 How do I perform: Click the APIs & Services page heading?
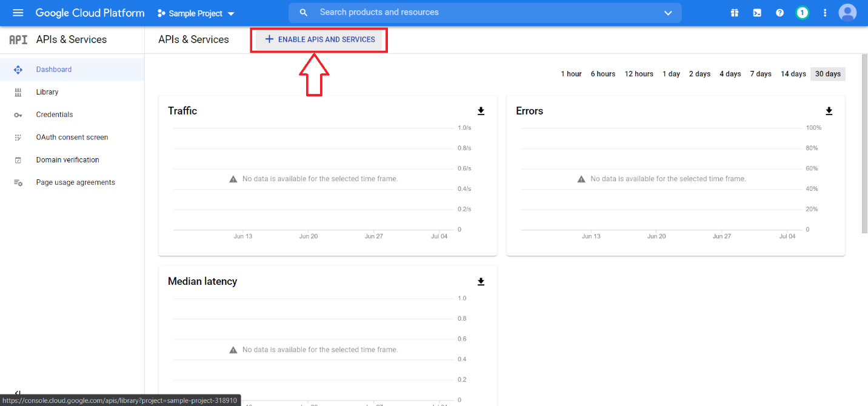point(194,39)
